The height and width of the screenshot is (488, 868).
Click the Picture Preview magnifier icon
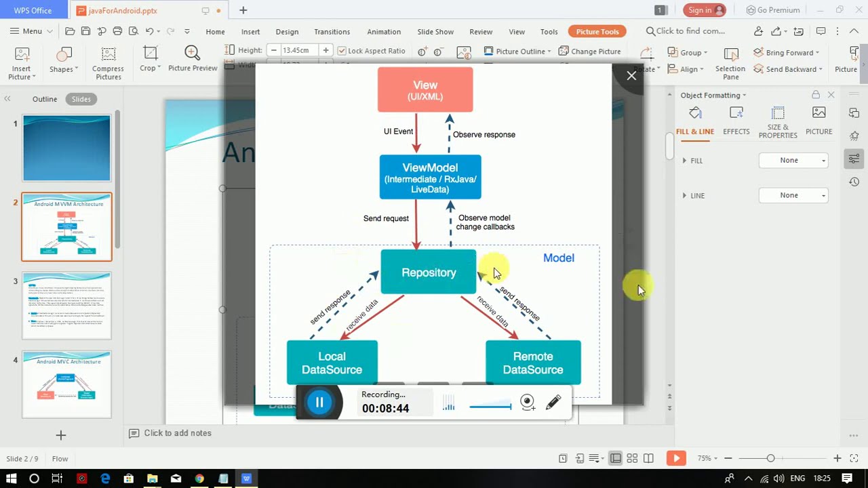click(193, 53)
